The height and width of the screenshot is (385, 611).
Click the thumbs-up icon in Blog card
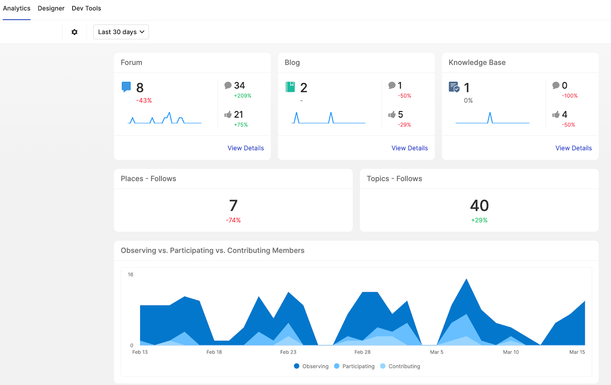392,114
